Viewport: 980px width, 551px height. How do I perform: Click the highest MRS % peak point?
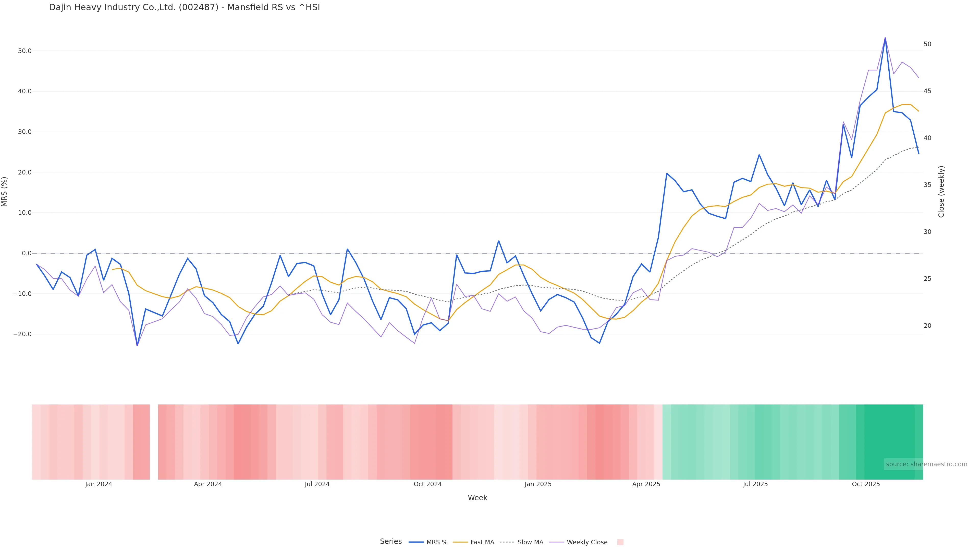tap(885, 38)
